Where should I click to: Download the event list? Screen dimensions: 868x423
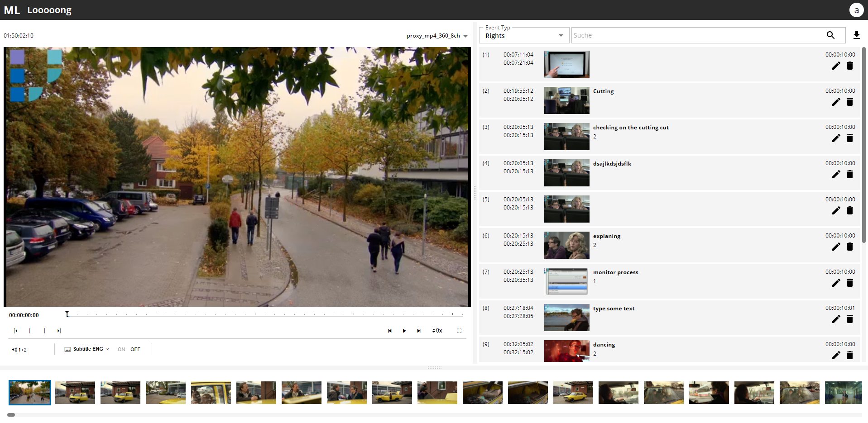tap(856, 35)
